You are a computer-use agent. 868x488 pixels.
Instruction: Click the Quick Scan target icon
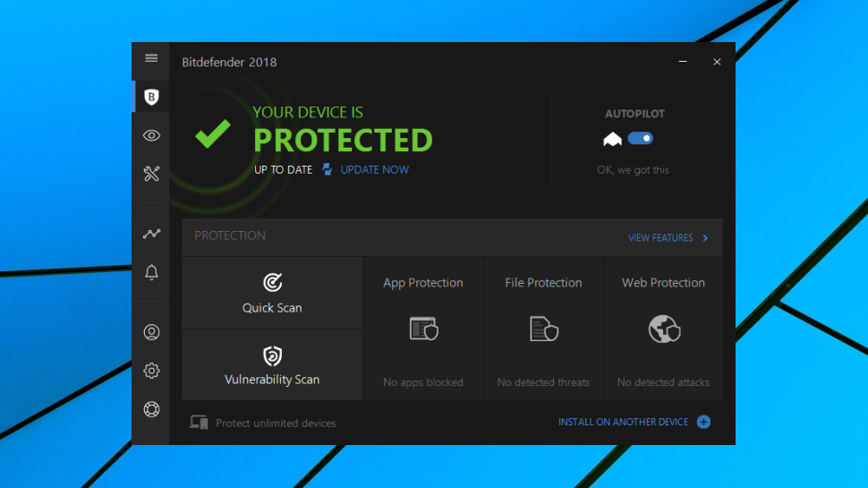(272, 282)
